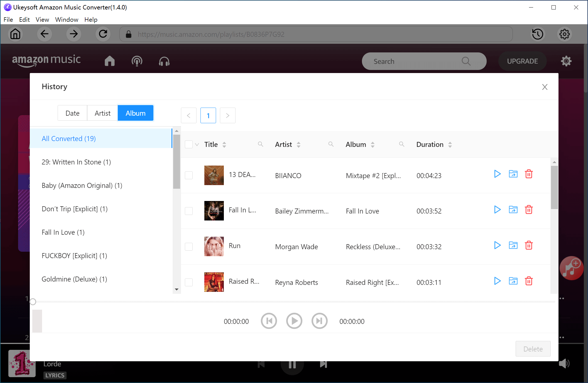588x383 pixels.
Task: Play the 13 DEA... track by BIIANCO
Action: coord(497,174)
